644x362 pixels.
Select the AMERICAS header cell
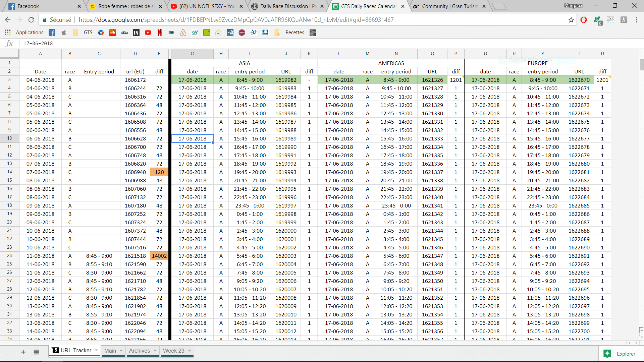click(391, 63)
